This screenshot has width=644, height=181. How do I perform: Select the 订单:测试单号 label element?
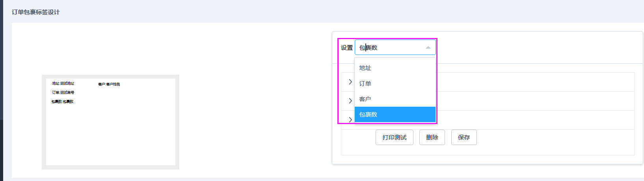coord(63,92)
